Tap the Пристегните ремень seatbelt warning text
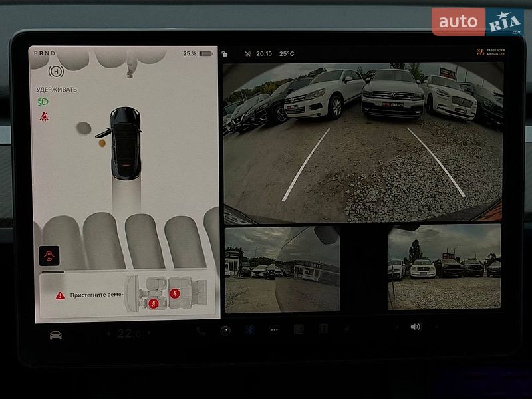532x399 pixels. [x=96, y=295]
